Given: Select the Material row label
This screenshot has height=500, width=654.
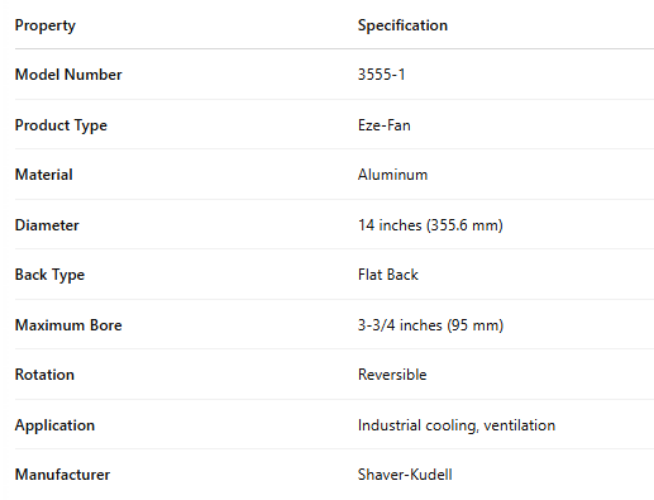Looking at the screenshot, I should point(44,175).
